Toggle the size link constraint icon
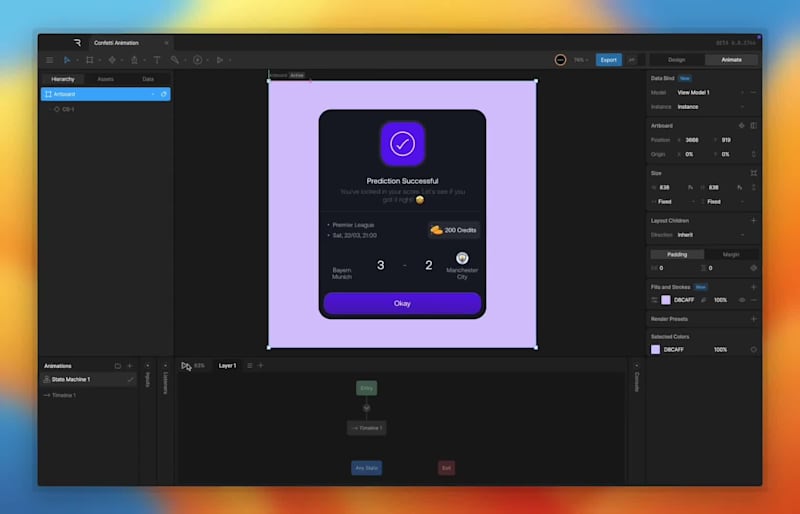The height and width of the screenshot is (514, 800). [x=754, y=187]
